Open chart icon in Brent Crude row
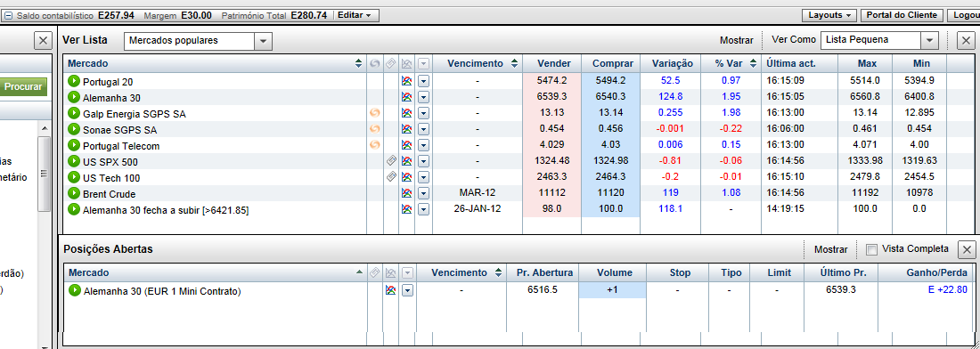Viewport: 980px width, 349px height. (x=407, y=193)
